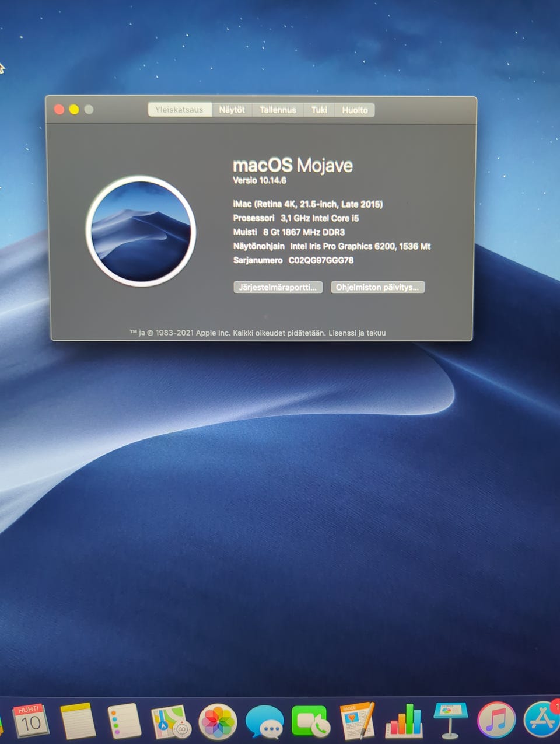
Task: Click the macOS Mojave title
Action: click(x=293, y=165)
